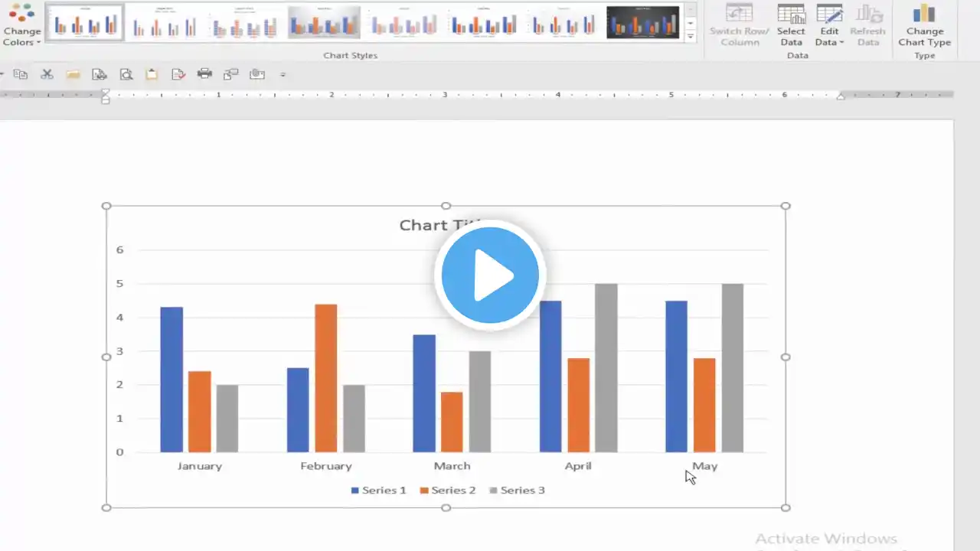The height and width of the screenshot is (551, 980).
Task: Click January's blue Series 1 bar
Action: (x=171, y=380)
